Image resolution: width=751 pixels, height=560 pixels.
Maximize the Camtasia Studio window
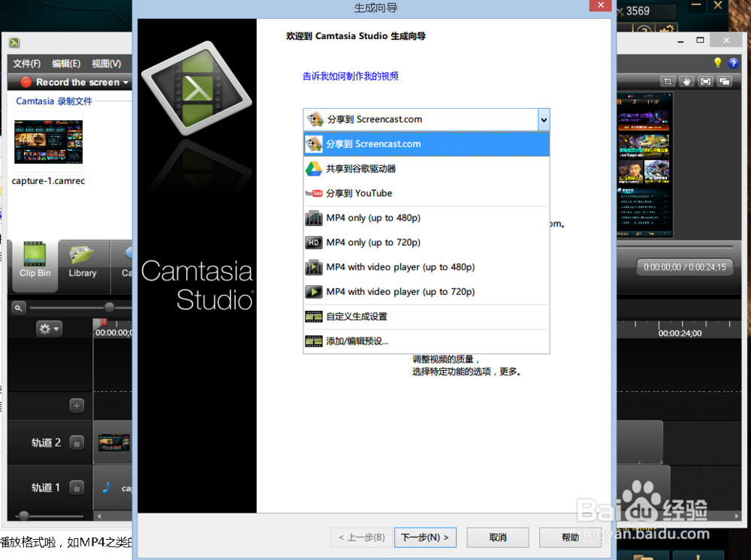tap(700, 41)
